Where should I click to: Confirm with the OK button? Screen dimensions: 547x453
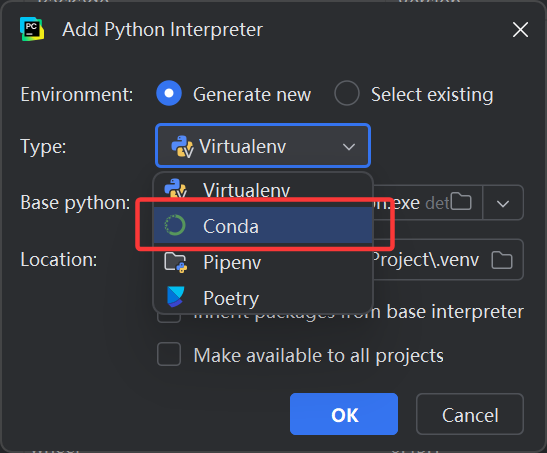(x=344, y=414)
